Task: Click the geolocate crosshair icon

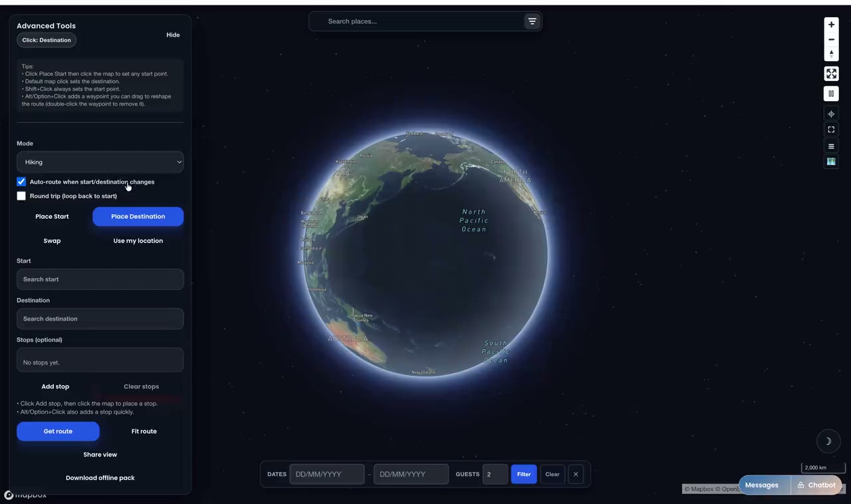Action: [x=831, y=114]
